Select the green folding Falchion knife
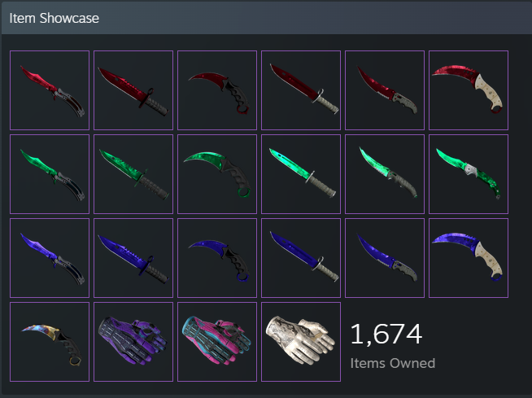The image size is (532, 398). tap(469, 174)
